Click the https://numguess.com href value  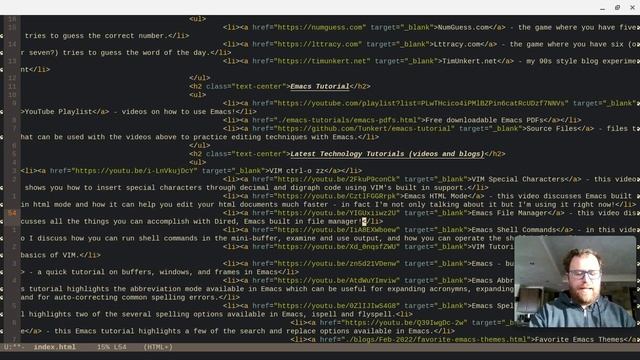tap(320, 27)
